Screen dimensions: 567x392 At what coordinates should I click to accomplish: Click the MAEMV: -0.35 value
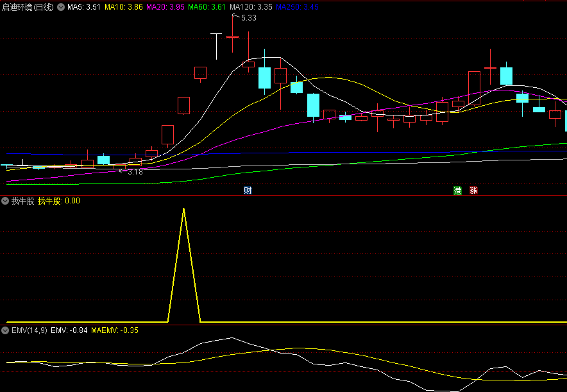pyautogui.click(x=115, y=330)
